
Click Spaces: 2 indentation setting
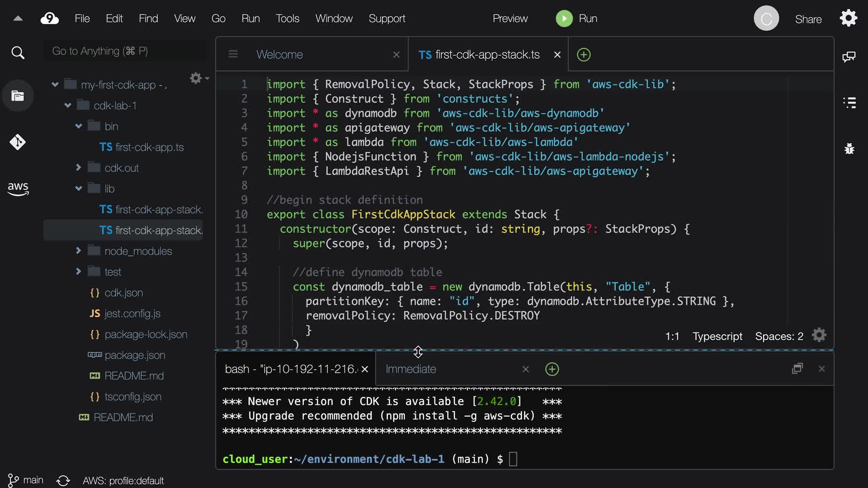779,337
